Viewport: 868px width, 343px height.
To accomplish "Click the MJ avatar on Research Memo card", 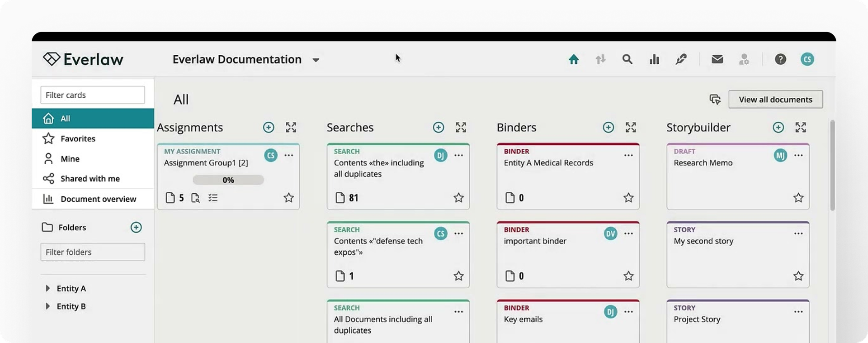I will pos(780,156).
